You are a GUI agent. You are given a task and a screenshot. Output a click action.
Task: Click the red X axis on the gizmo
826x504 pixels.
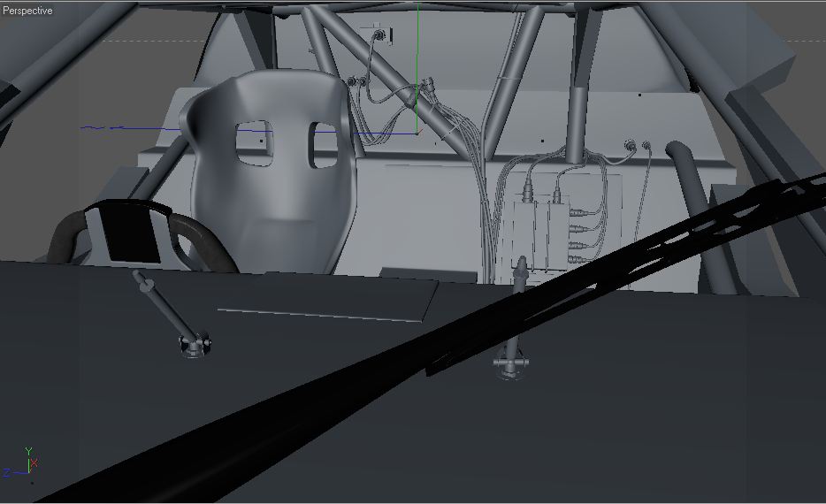[34, 463]
